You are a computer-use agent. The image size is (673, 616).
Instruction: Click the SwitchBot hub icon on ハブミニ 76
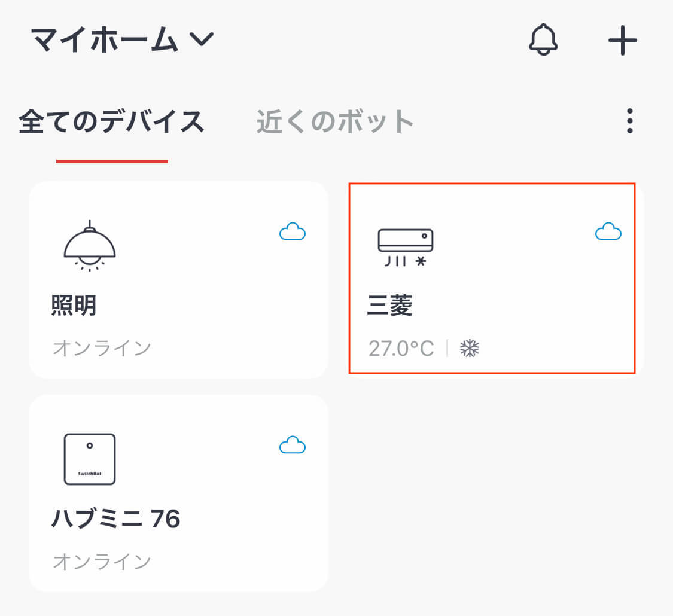[x=91, y=459]
